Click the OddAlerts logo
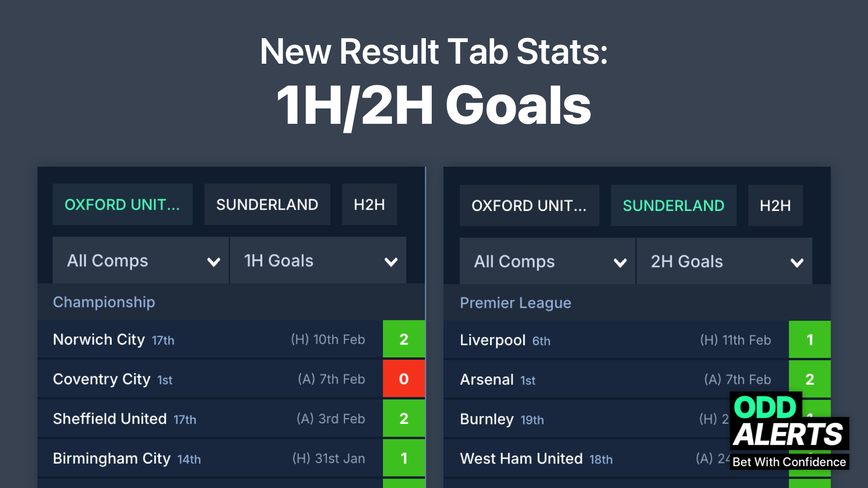 [789, 431]
